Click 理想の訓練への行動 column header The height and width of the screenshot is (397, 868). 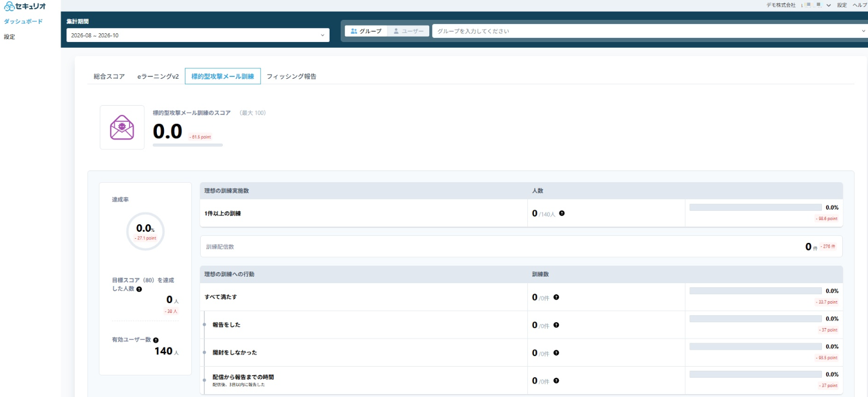click(229, 274)
